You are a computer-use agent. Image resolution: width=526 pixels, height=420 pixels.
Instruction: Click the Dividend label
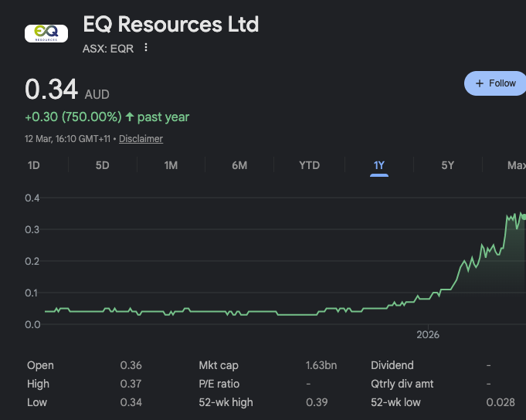(392, 365)
